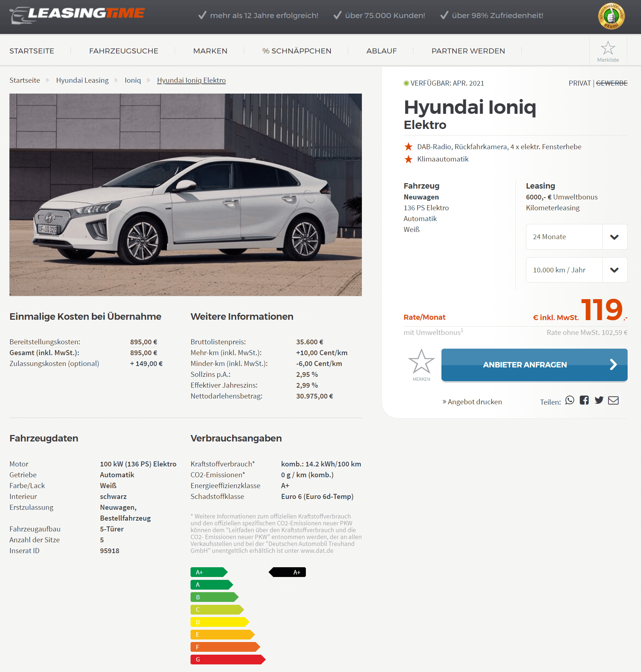Open FAHRZEUGSUCHE menu item

pyautogui.click(x=124, y=51)
